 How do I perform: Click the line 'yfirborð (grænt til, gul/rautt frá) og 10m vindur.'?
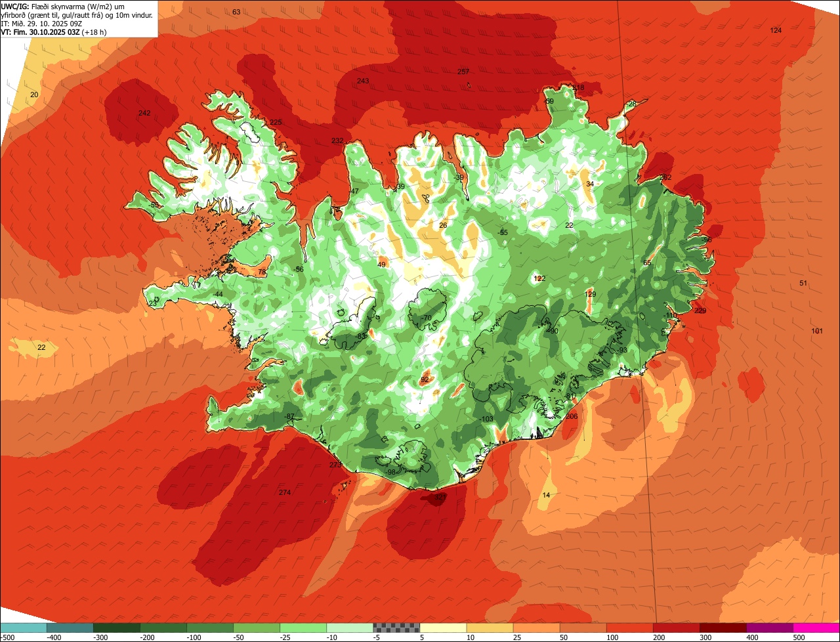coord(77,14)
